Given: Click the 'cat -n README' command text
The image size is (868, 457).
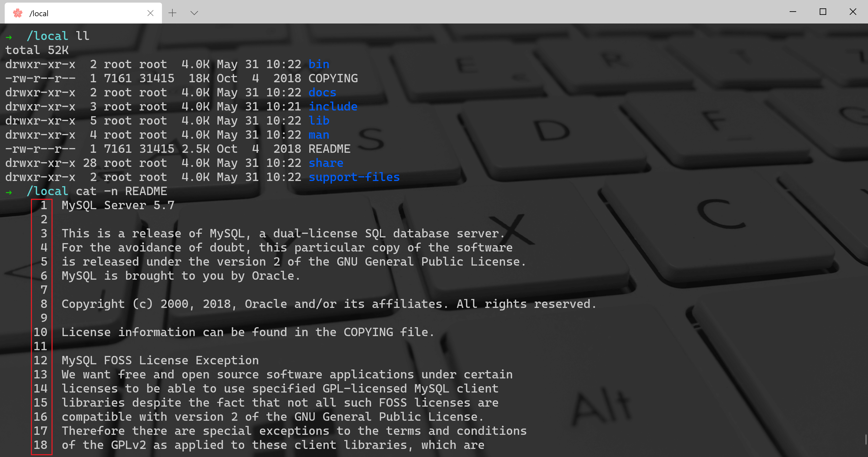Looking at the screenshot, I should click(x=121, y=191).
